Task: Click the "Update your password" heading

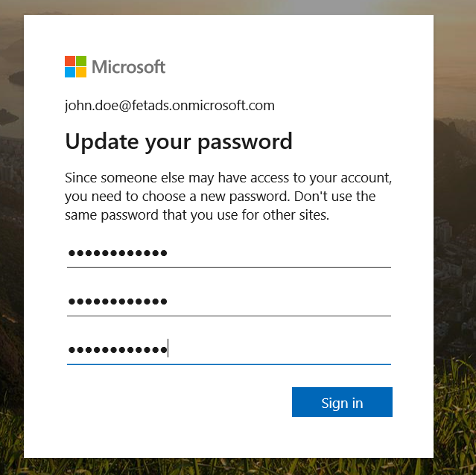Action: 179,141
